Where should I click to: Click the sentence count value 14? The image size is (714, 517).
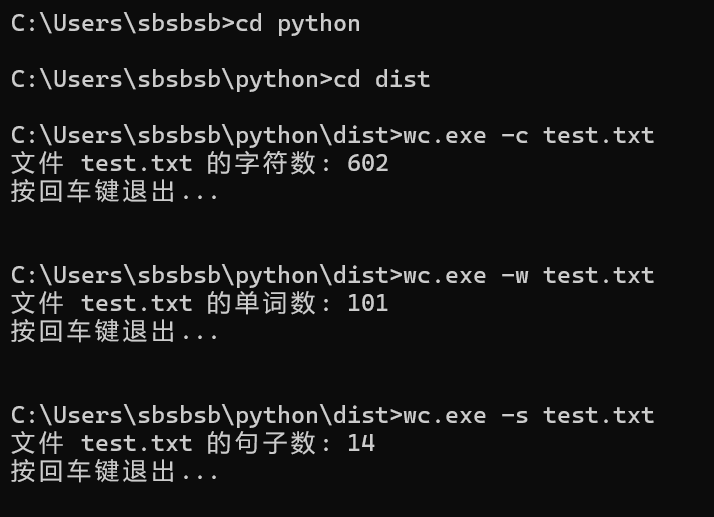360,443
